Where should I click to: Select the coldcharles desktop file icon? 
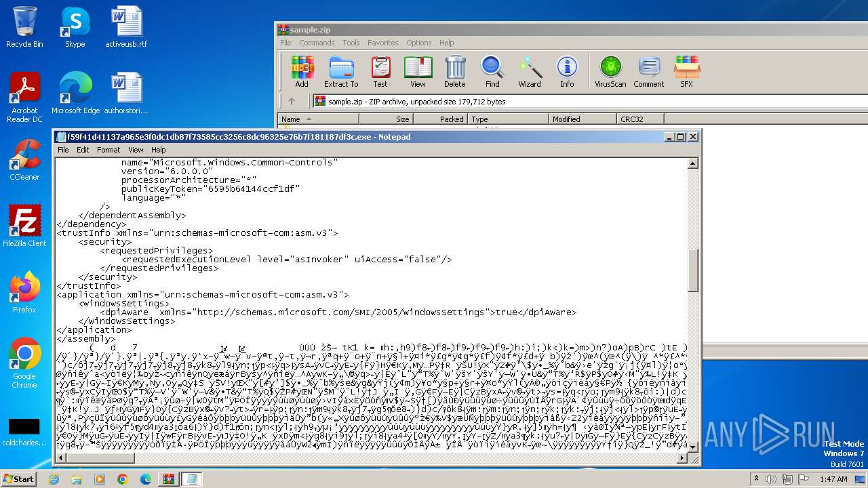24,432
